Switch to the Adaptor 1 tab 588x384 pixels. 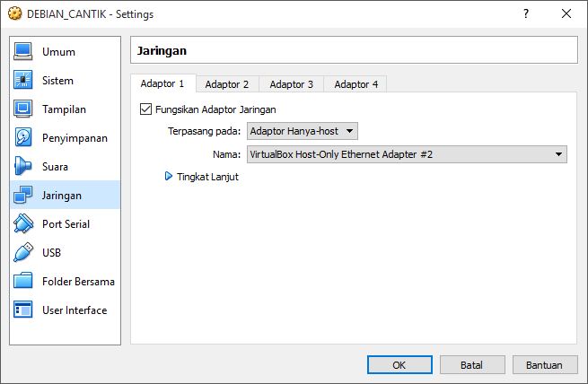pos(162,83)
